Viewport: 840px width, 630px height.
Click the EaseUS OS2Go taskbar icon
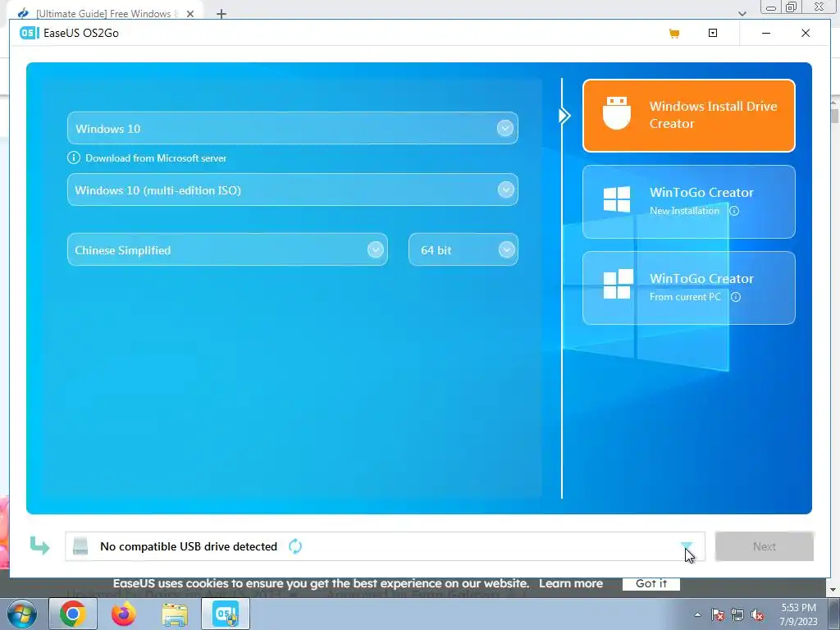click(226, 614)
